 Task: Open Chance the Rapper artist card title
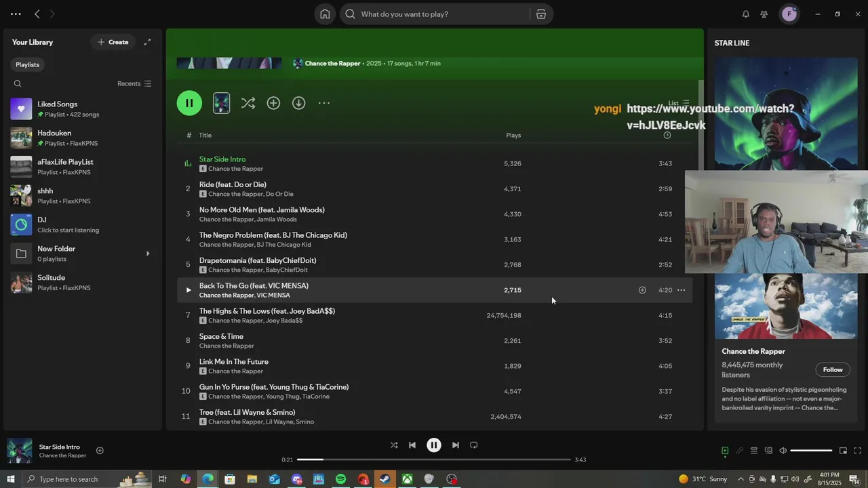click(x=753, y=351)
